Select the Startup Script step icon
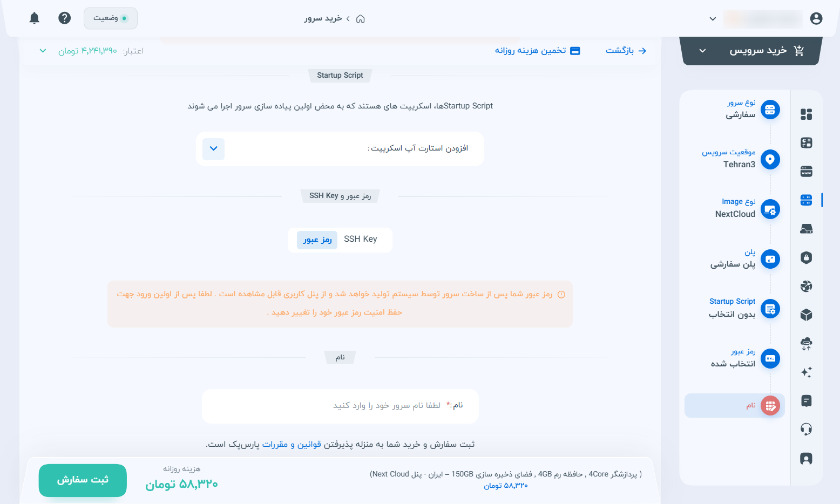 click(770, 309)
